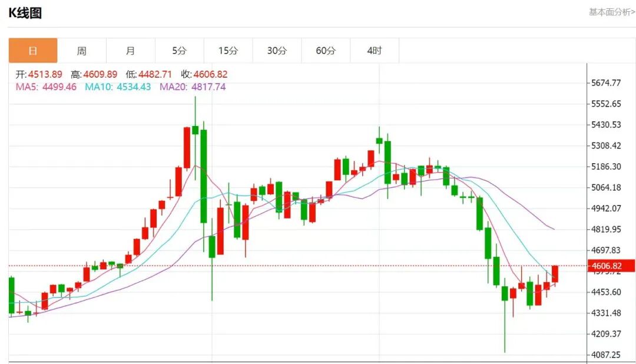Select the latest red candle at chart's right end
The height and width of the screenshot is (364, 636).
tap(555, 274)
